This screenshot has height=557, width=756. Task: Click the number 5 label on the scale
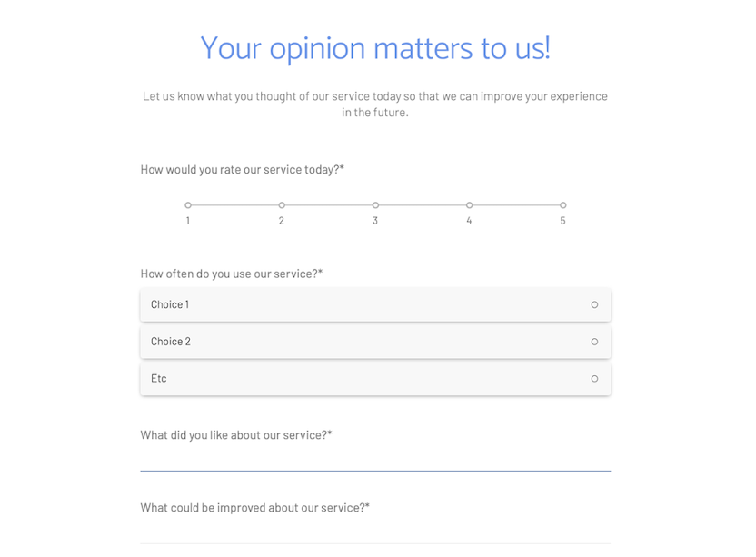(x=562, y=220)
